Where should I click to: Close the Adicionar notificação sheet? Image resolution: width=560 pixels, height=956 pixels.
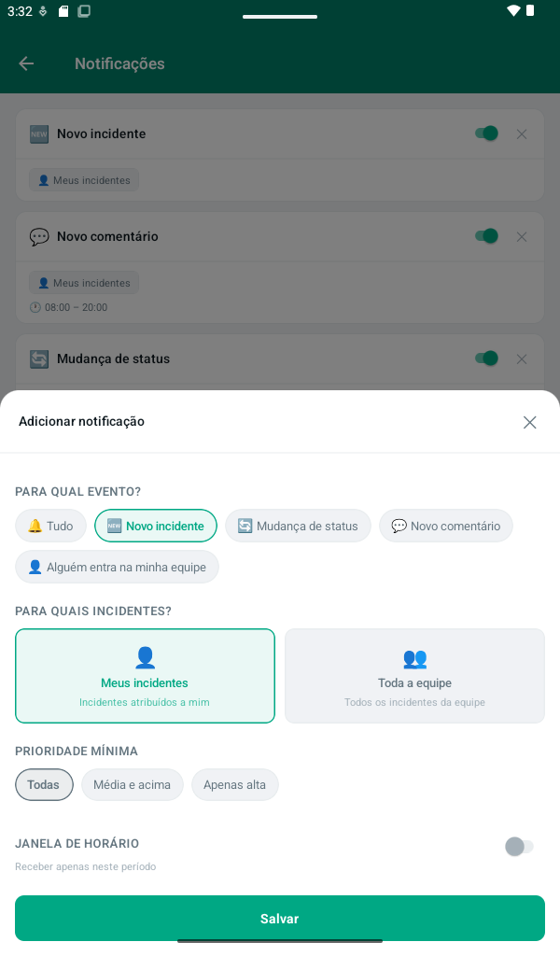point(529,422)
